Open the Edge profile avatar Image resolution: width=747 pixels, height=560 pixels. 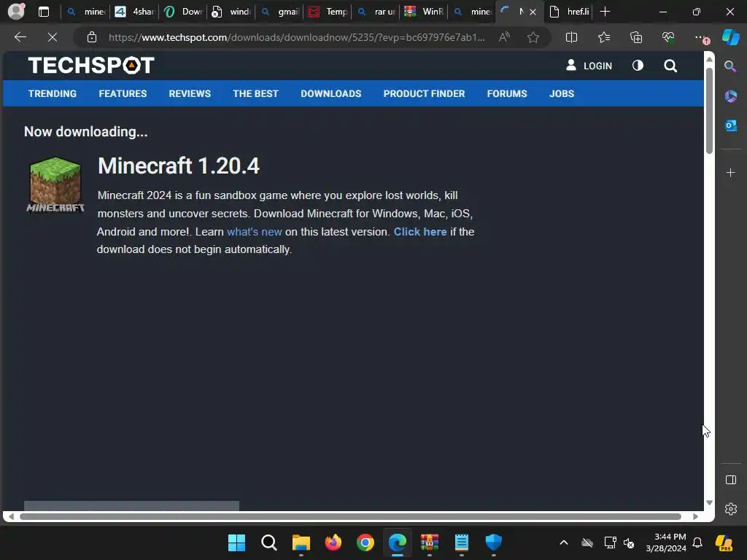[x=16, y=12]
